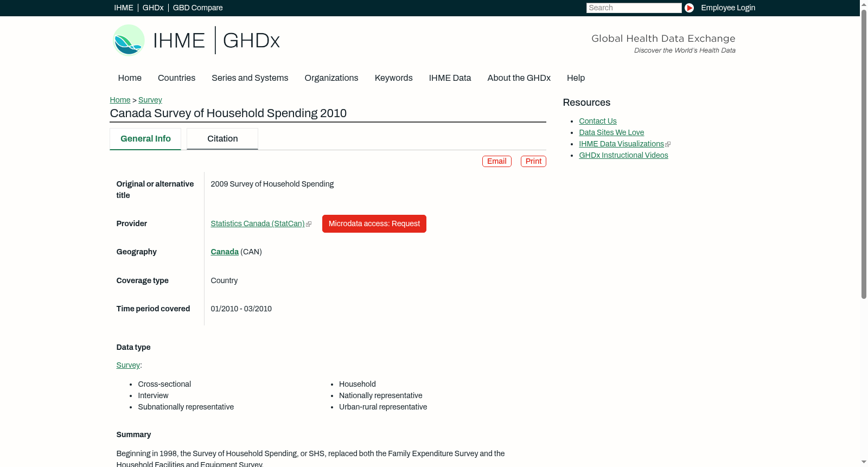The width and height of the screenshot is (868, 467).
Task: Click the external link icon next to StatCan
Action: (x=309, y=224)
